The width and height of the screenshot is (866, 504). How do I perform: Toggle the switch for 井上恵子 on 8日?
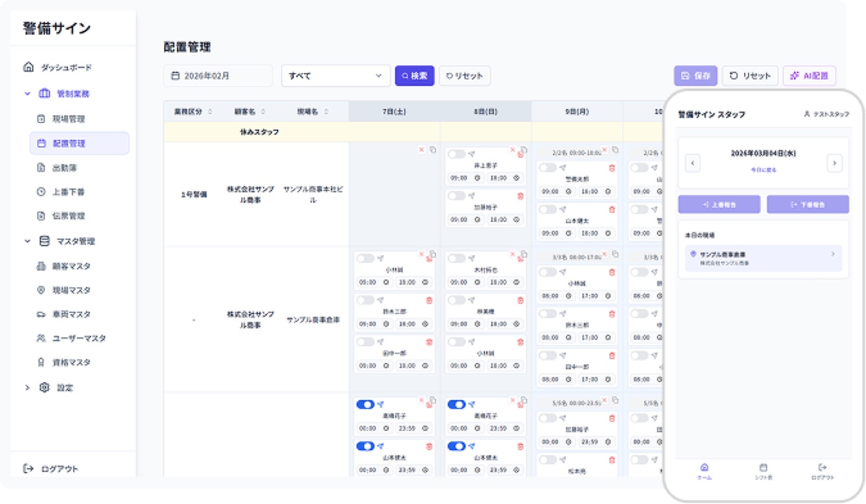coord(457,154)
